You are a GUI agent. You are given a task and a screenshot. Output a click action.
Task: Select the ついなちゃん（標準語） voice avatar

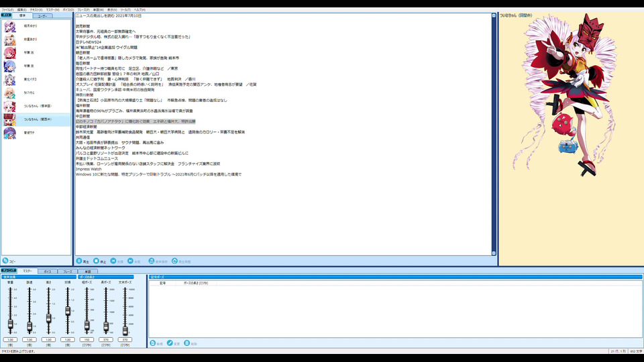(x=9, y=107)
